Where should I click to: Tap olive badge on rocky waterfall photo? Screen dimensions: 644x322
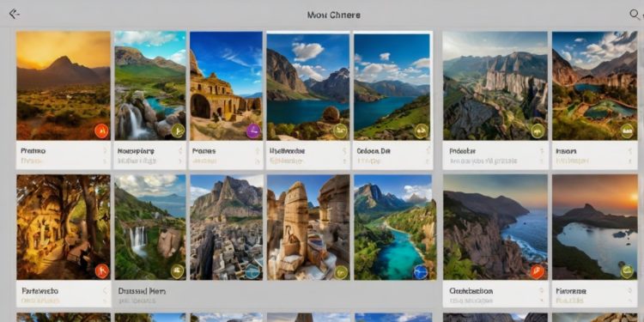tap(178, 131)
